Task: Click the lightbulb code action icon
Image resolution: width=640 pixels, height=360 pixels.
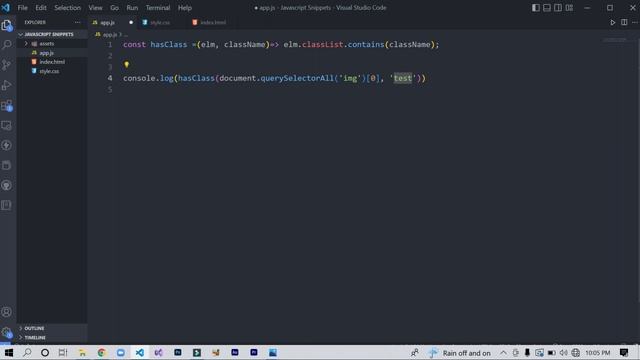Action: tap(127, 64)
